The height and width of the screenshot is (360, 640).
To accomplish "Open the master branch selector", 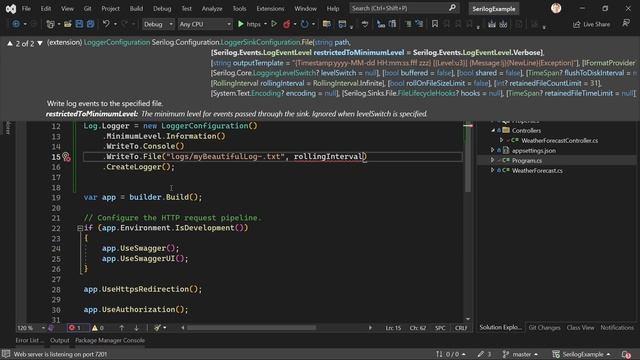I will coord(520,354).
